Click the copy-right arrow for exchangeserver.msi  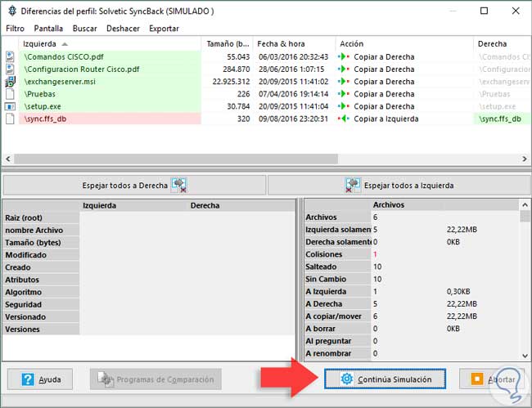pyautogui.click(x=344, y=82)
